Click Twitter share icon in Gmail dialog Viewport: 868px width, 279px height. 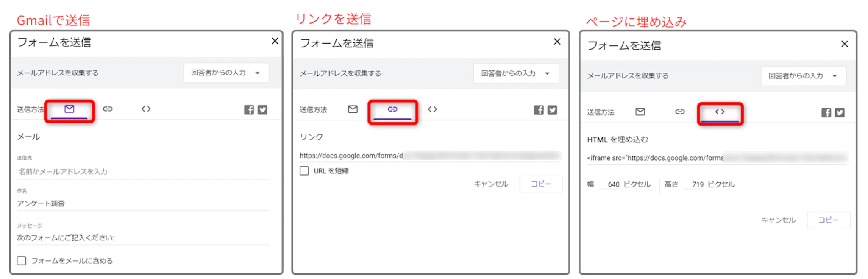point(263,110)
